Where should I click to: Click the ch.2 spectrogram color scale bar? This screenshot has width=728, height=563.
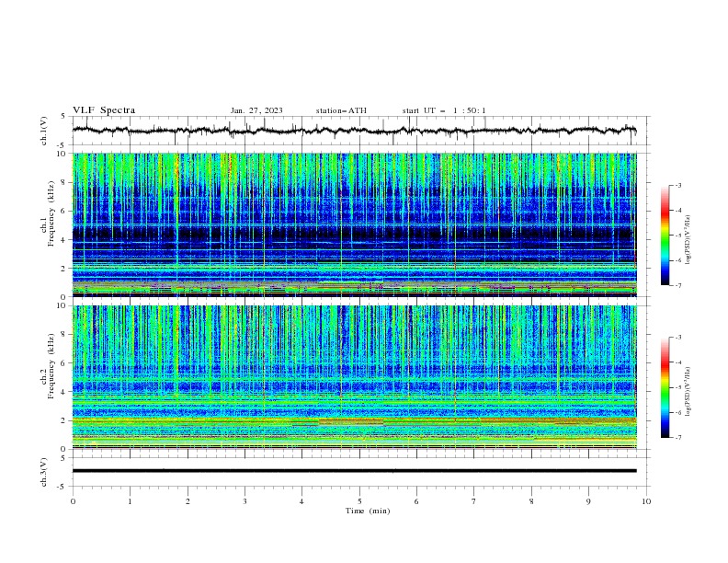click(665, 387)
